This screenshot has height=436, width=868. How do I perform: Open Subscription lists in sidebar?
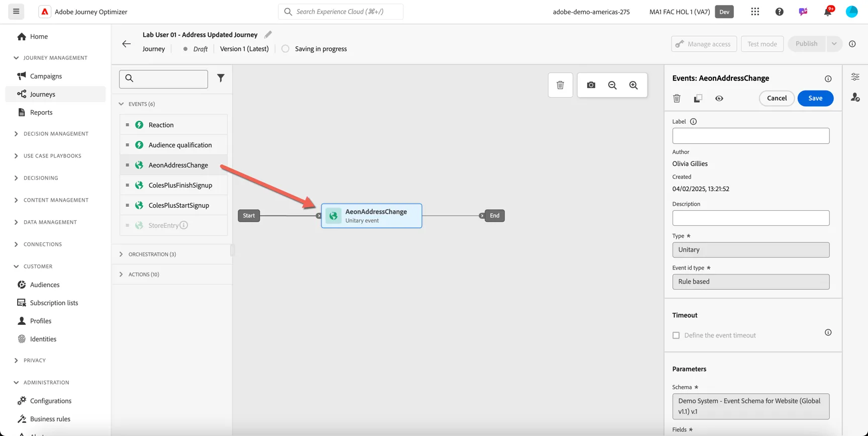click(x=54, y=303)
